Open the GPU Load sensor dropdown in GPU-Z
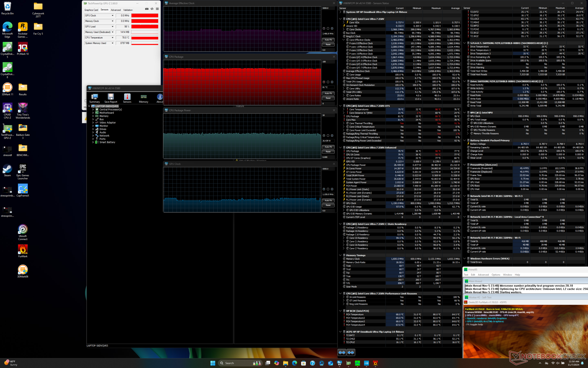 tap(112, 27)
